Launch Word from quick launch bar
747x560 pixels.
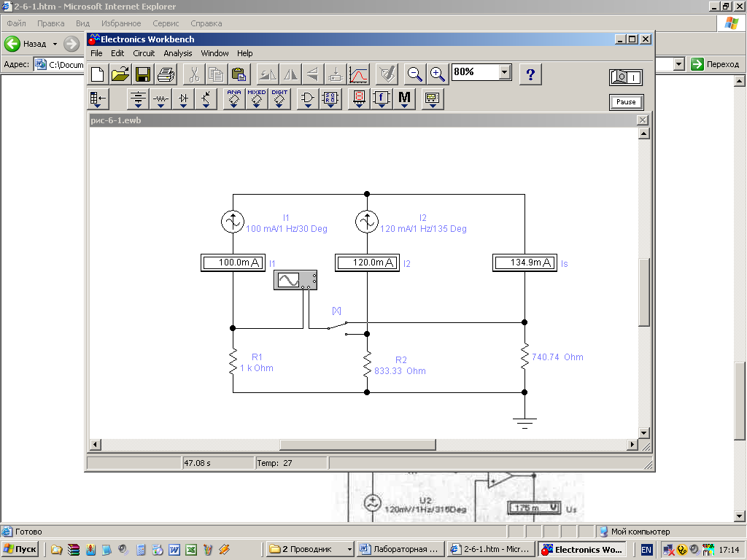click(x=174, y=550)
